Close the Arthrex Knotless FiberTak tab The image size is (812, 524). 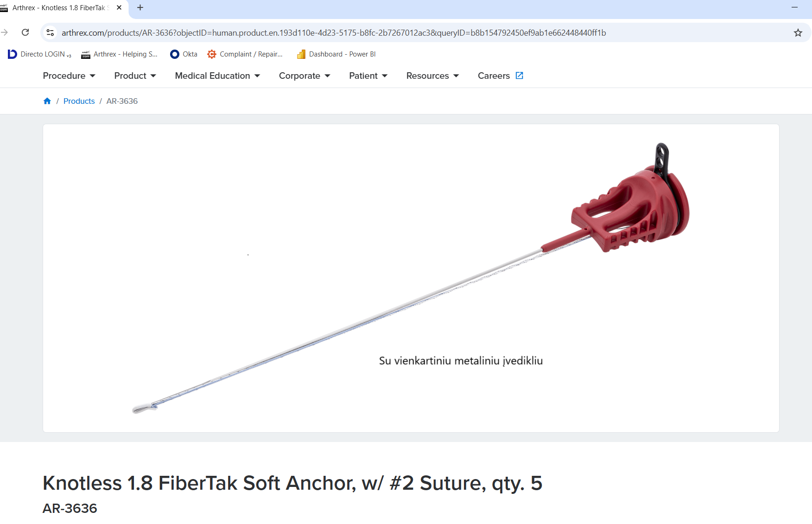pos(119,7)
